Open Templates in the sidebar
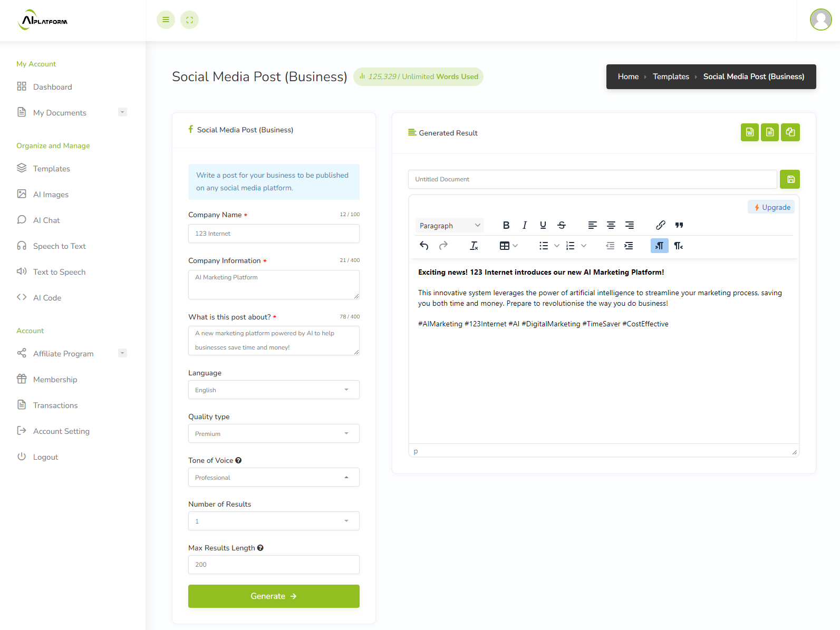This screenshot has height=630, width=840. point(51,169)
